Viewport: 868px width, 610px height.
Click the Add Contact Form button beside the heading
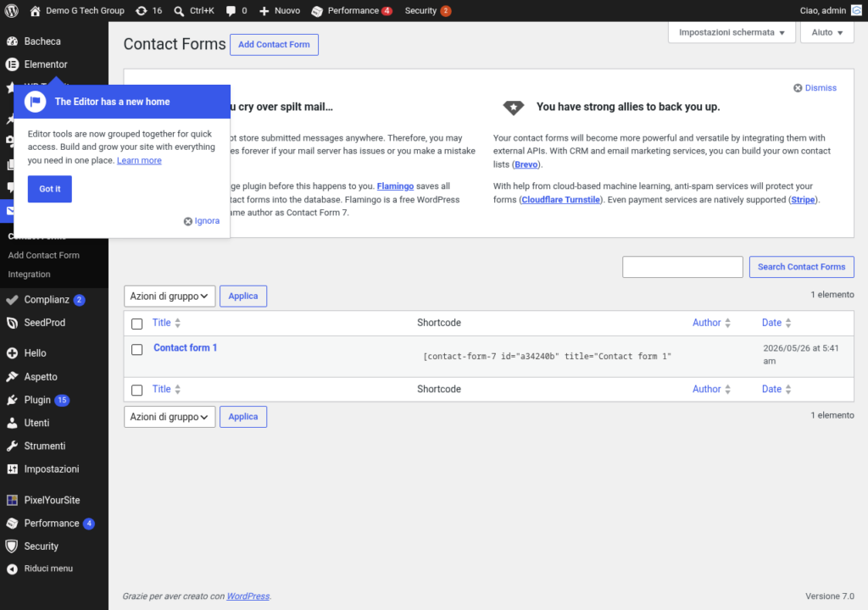(274, 45)
